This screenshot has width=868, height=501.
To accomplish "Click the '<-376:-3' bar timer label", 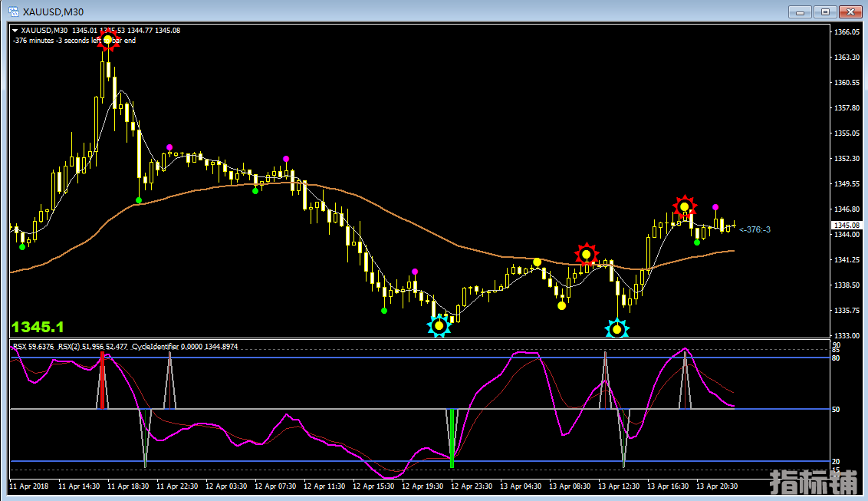I will (755, 229).
